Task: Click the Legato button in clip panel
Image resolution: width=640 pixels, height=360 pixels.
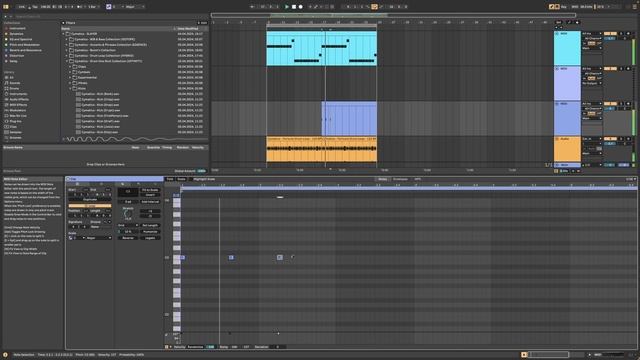Action: click(x=150, y=238)
